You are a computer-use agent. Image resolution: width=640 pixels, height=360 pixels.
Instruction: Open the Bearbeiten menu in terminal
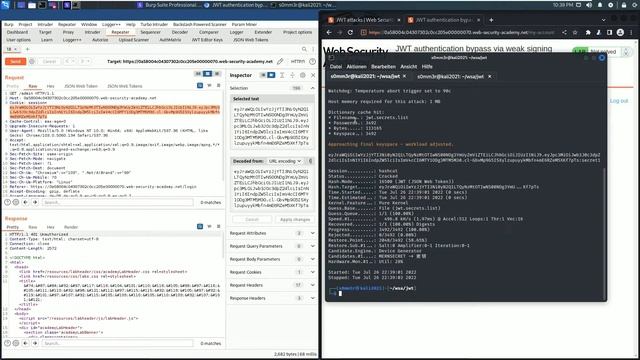coord(383,67)
